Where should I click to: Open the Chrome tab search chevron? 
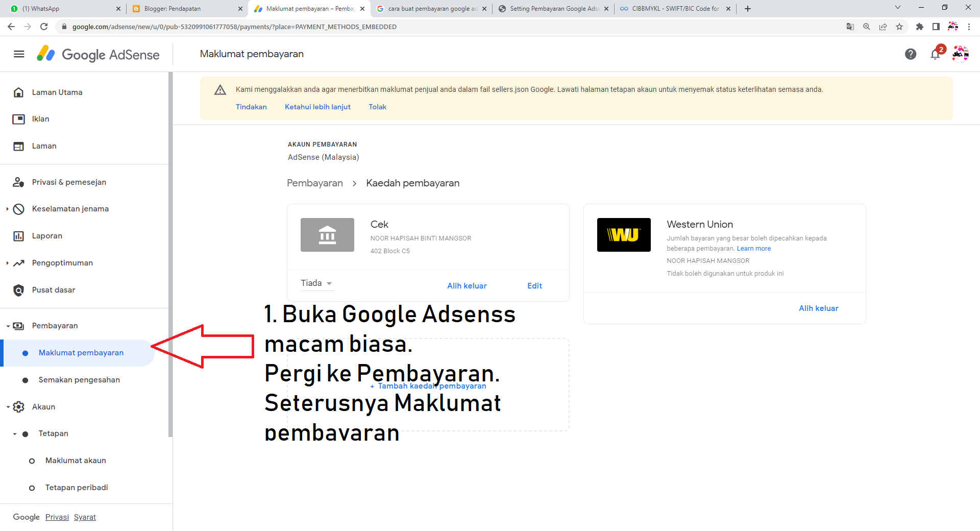click(898, 8)
